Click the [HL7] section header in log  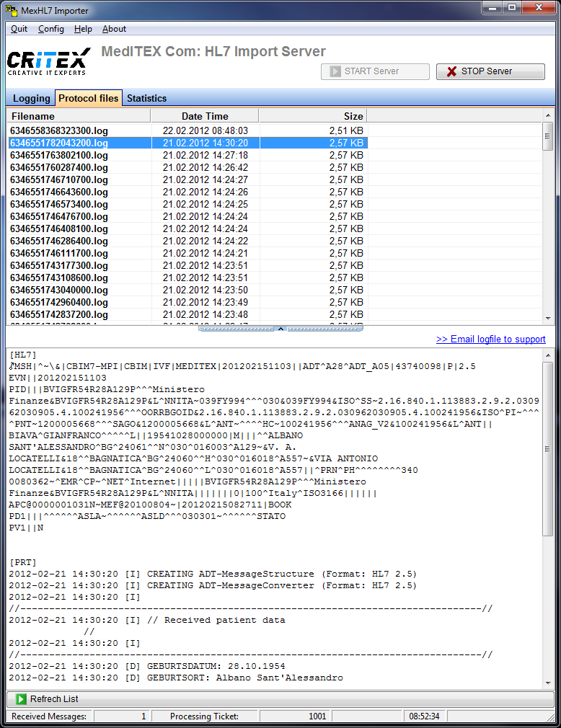[23, 355]
